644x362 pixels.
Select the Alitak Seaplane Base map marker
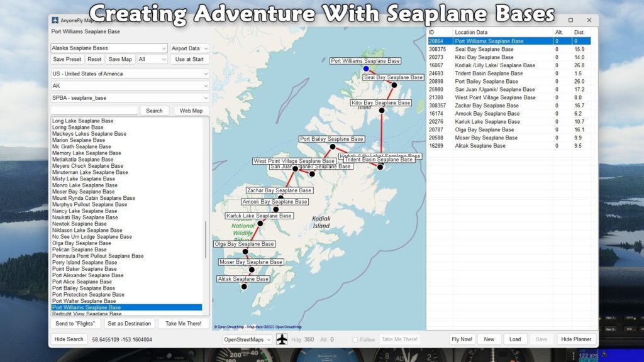[244, 287]
